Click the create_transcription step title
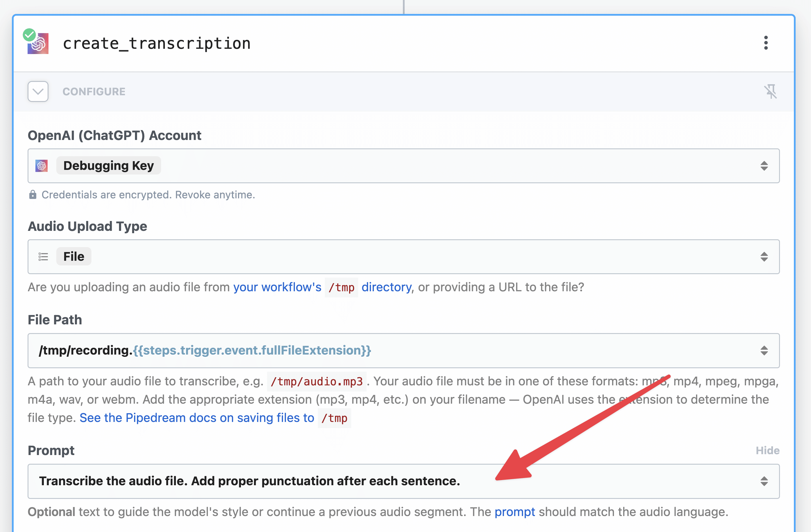 point(157,44)
